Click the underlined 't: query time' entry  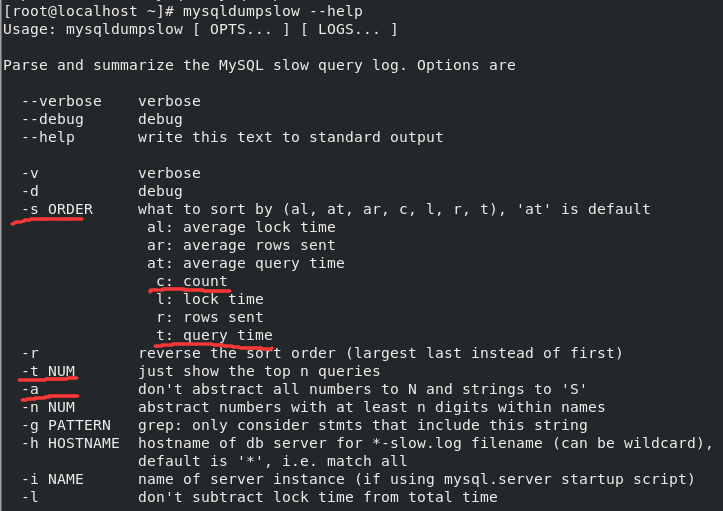pyautogui.click(x=214, y=335)
